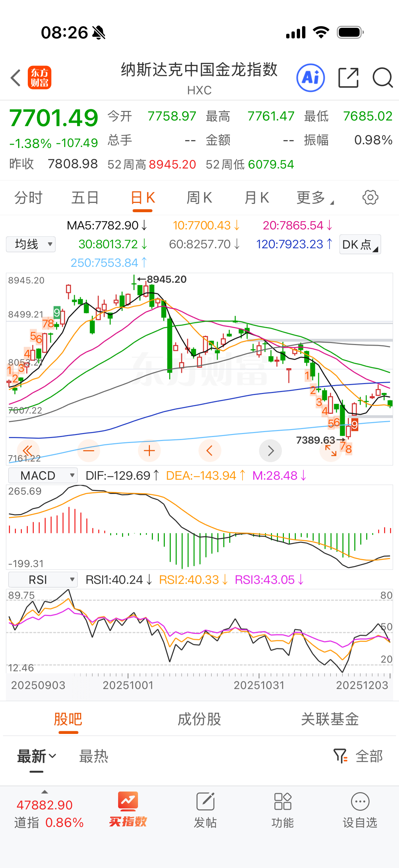The height and width of the screenshot is (868, 399).
Task: Select the 月K tab
Action: tap(257, 197)
